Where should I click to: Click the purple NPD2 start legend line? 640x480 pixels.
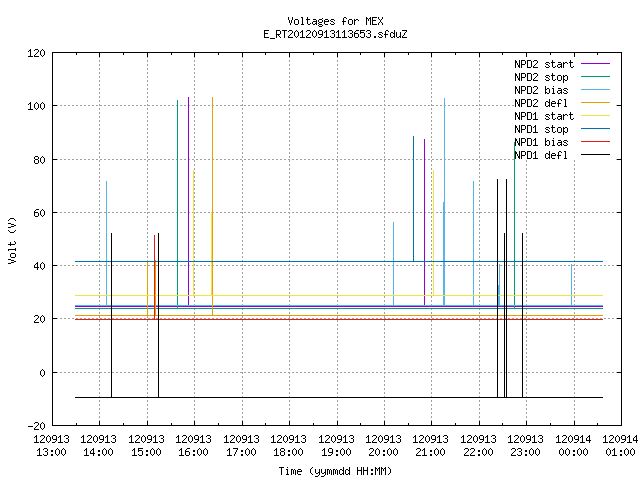595,64
